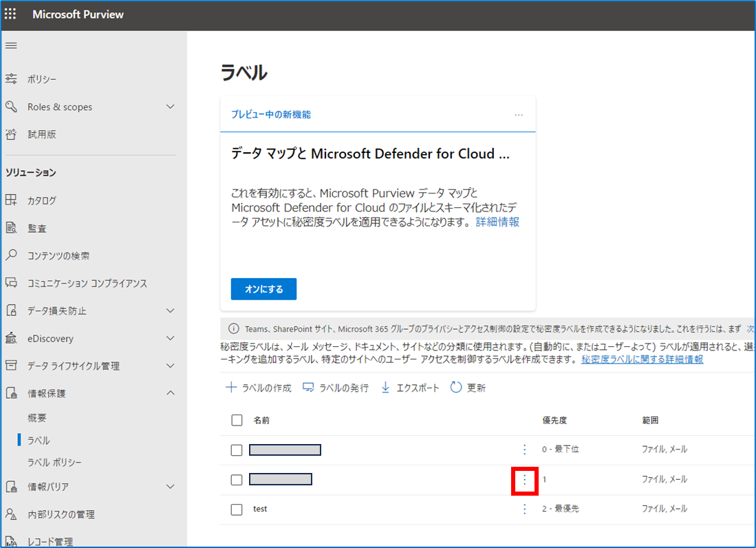
Task: Open ラベル ポリシー page
Action: 54,462
